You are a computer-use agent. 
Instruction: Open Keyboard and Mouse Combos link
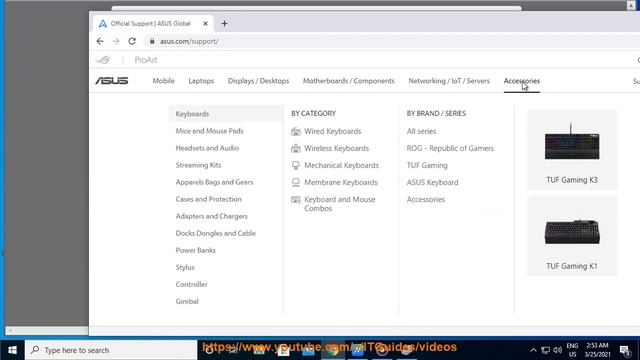(340, 204)
